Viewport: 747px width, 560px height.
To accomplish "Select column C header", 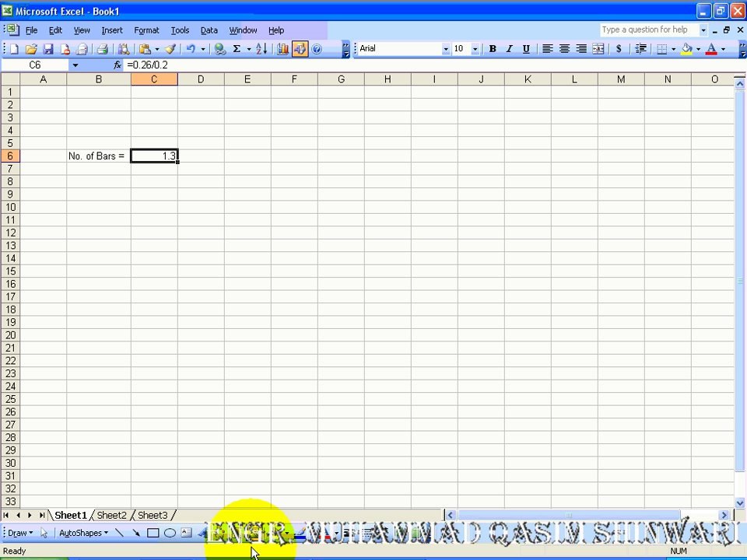I will pyautogui.click(x=154, y=79).
